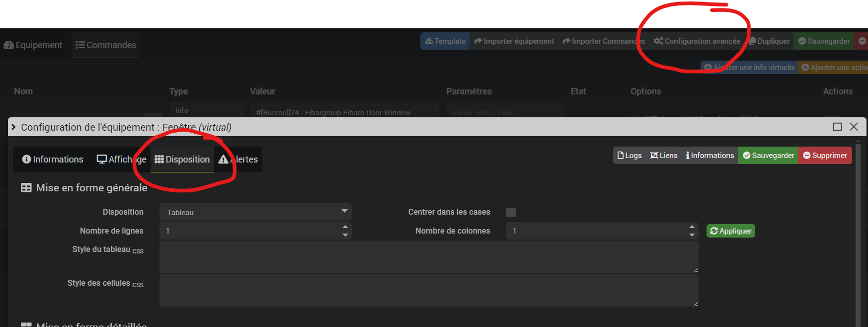The width and height of the screenshot is (868, 327).
Task: Switch to the Disposition tab
Action: tap(182, 160)
